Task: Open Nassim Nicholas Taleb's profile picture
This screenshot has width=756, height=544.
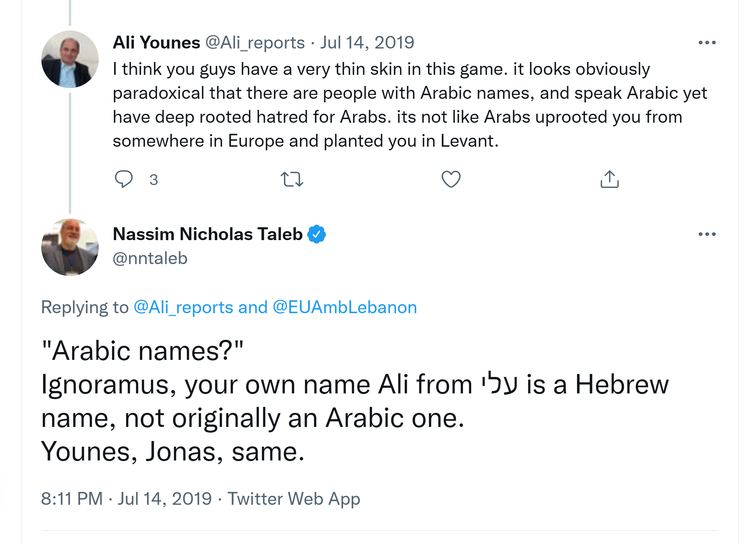Action: click(70, 247)
